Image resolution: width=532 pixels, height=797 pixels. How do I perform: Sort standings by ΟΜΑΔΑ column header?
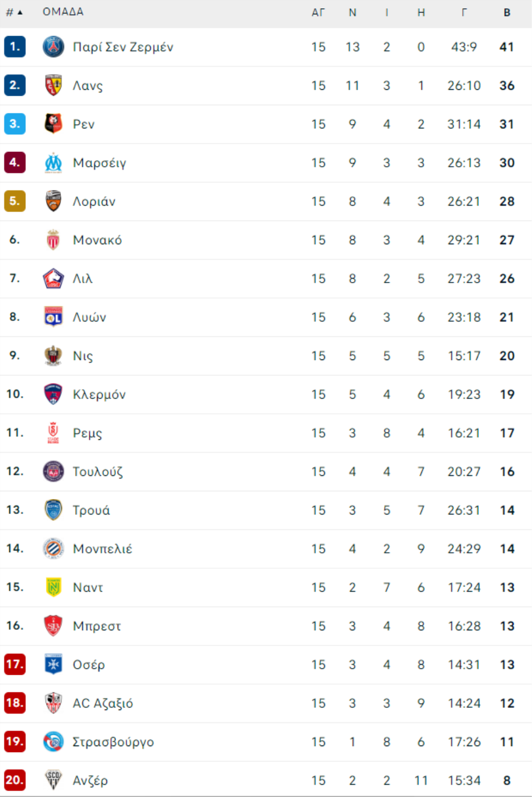[63, 12]
